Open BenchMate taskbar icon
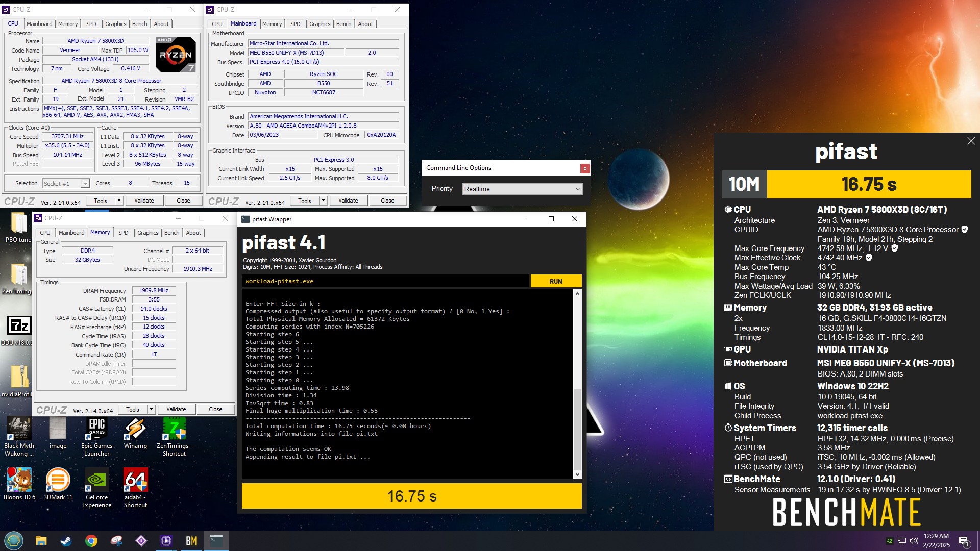Screen dimensions: 980x551 (191, 541)
